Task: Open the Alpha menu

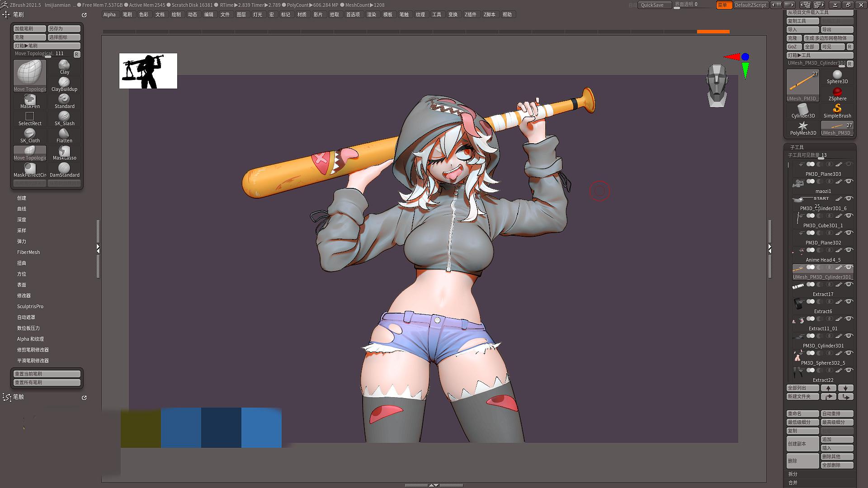Action: click(109, 14)
